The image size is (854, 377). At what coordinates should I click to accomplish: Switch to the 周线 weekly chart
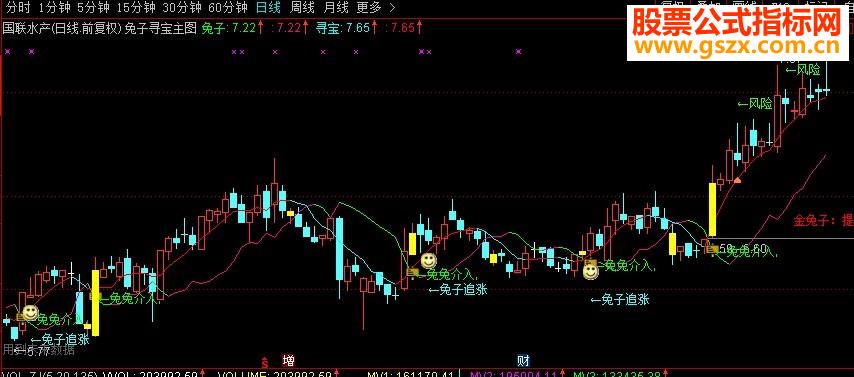303,8
